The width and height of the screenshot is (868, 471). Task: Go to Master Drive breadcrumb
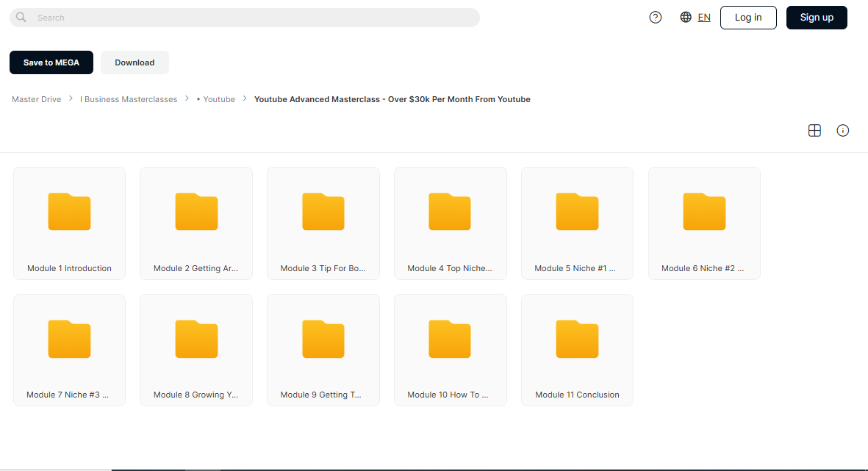point(37,100)
